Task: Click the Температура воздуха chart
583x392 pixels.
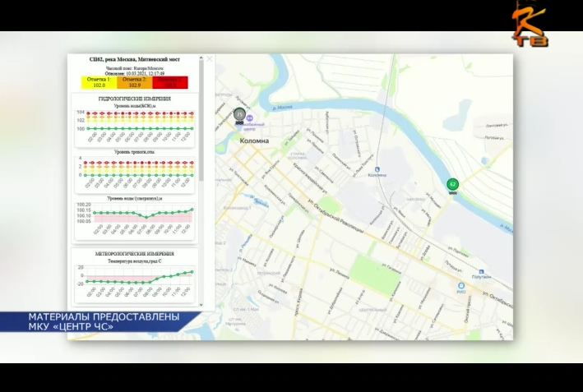Action: pos(134,281)
